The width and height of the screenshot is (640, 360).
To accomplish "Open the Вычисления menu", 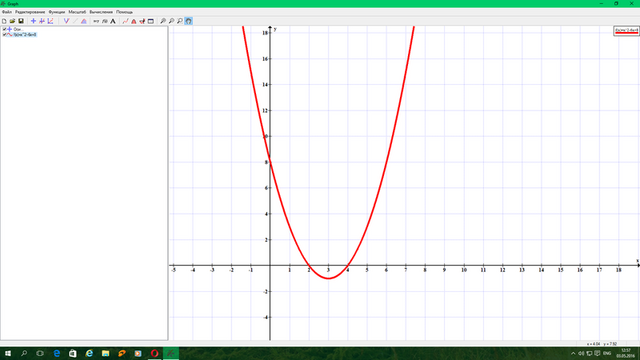I will pos(101,12).
